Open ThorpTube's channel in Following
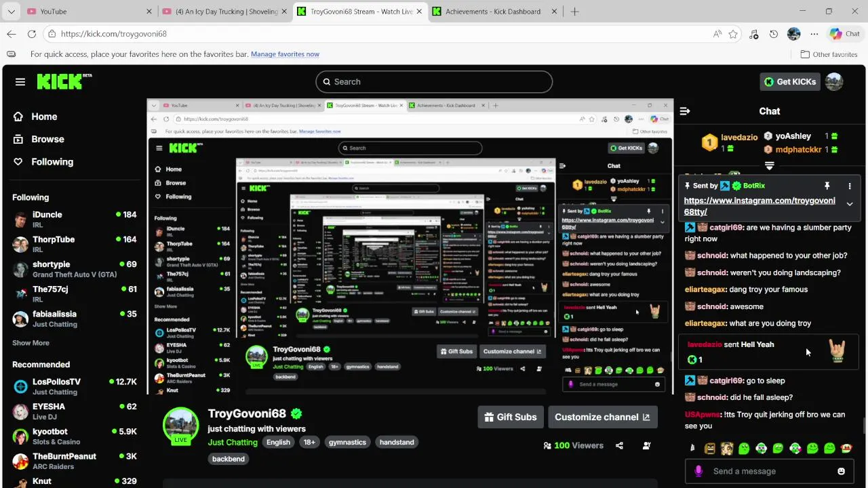The image size is (868, 488). 75,244
